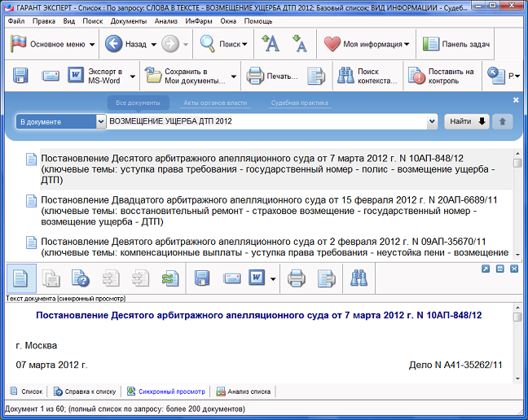The width and height of the screenshot is (528, 420).
Task: Open the Анализ menu
Action: tap(165, 20)
